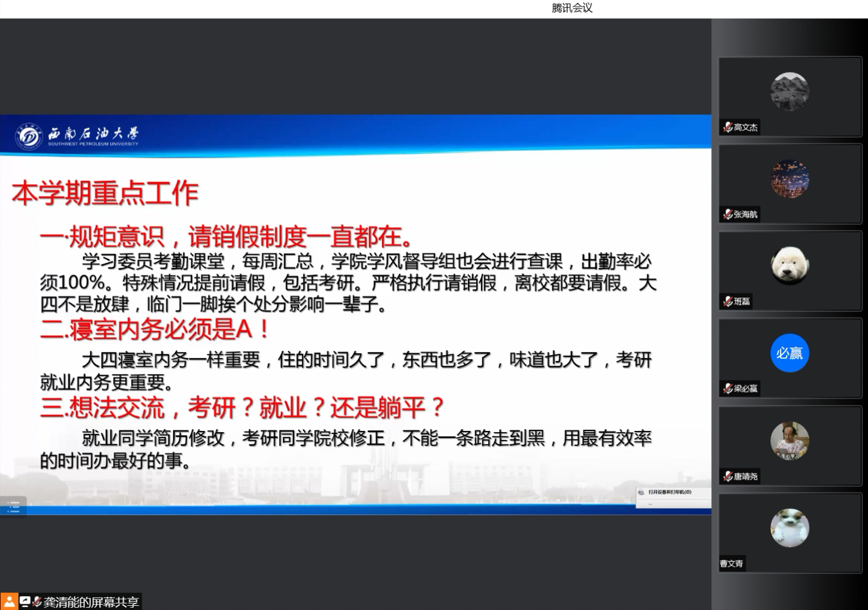Image resolution: width=868 pixels, height=610 pixels.
Task: Click the blue 必赢 avatar circle
Action: tap(790, 353)
